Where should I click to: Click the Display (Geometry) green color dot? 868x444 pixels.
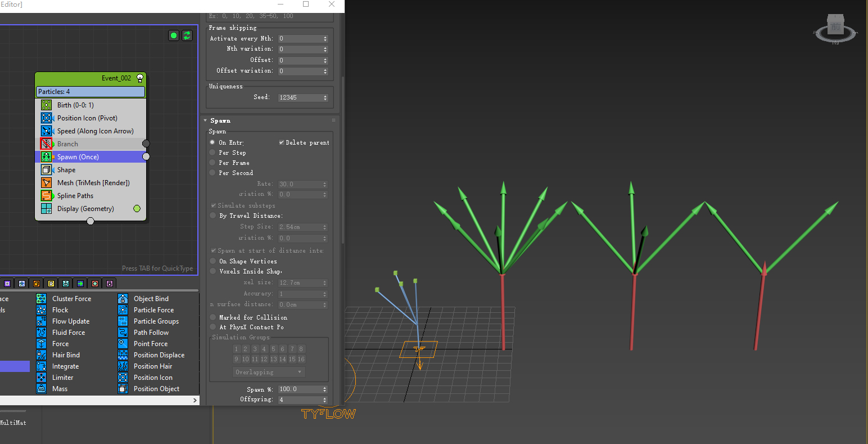[137, 209]
